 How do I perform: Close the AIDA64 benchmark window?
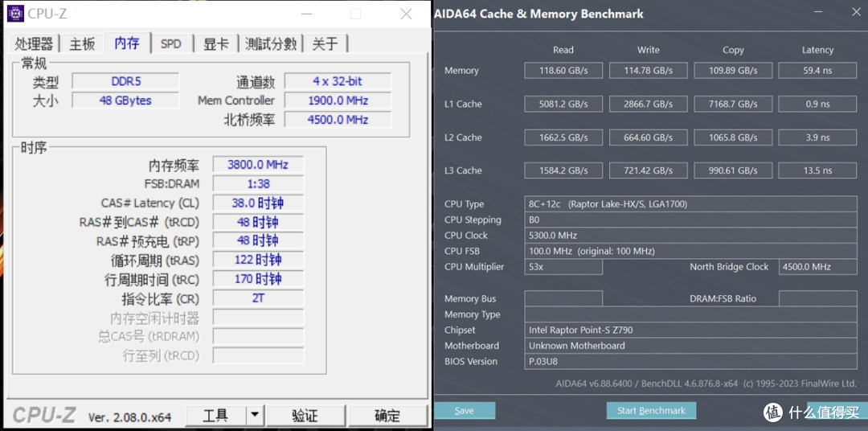(855, 12)
